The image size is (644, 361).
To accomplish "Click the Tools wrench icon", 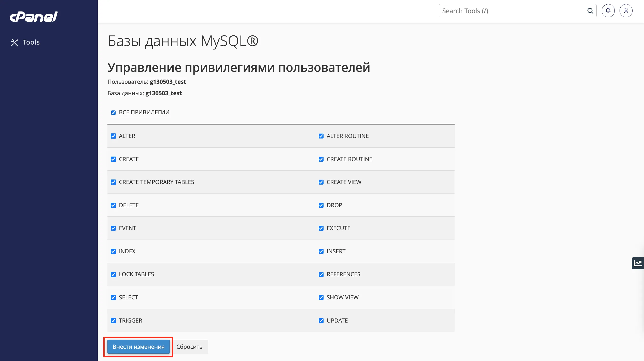I will point(14,43).
